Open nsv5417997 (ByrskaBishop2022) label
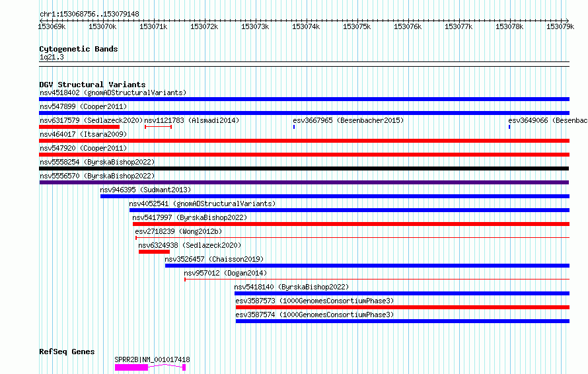 [x=190, y=217]
